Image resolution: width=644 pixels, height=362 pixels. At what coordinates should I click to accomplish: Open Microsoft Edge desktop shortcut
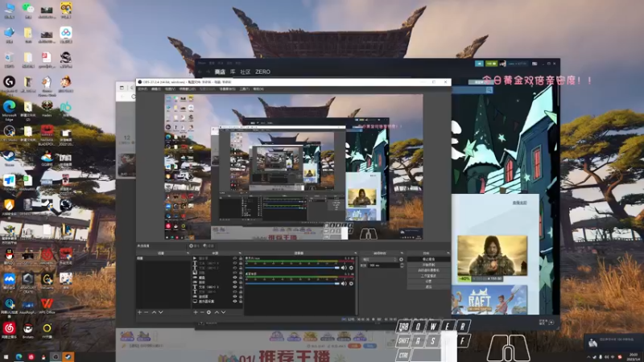[x=10, y=109]
